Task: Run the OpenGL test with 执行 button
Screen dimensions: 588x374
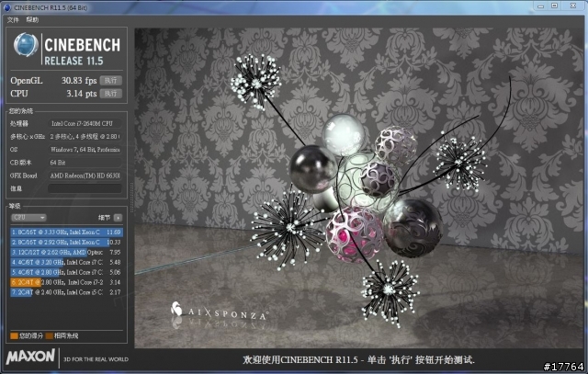Action: [x=110, y=81]
